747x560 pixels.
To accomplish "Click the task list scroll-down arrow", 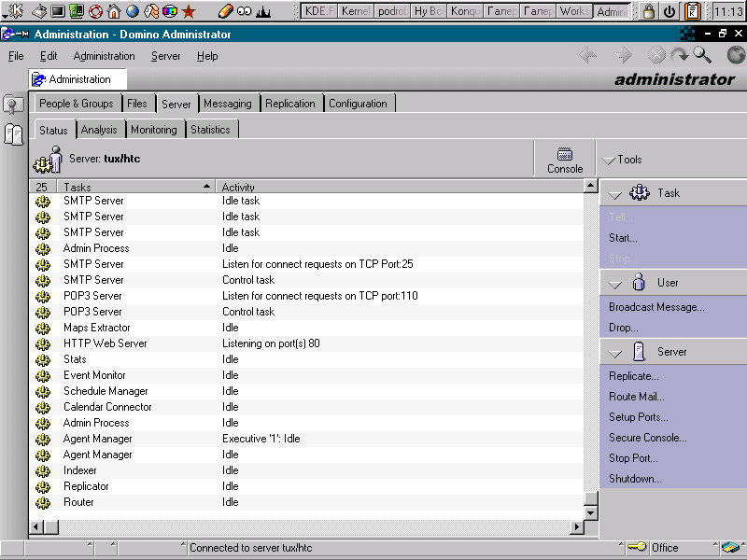I will pyautogui.click(x=591, y=512).
